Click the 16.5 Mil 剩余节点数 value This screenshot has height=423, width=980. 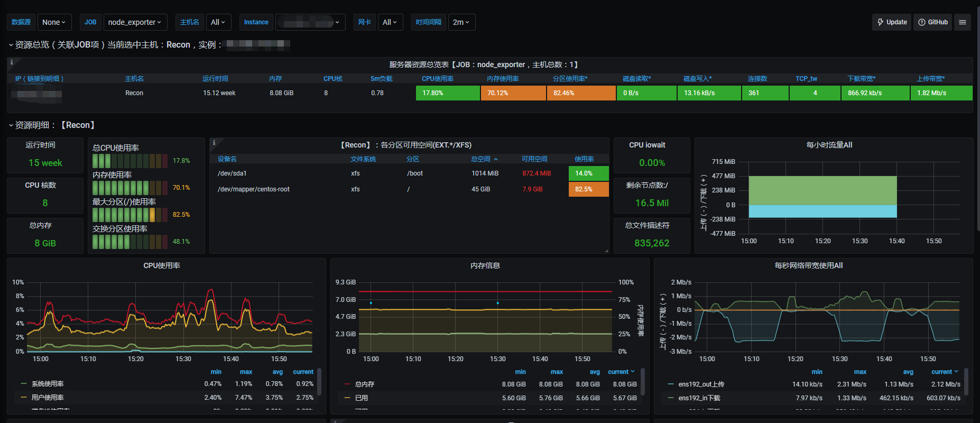[652, 203]
